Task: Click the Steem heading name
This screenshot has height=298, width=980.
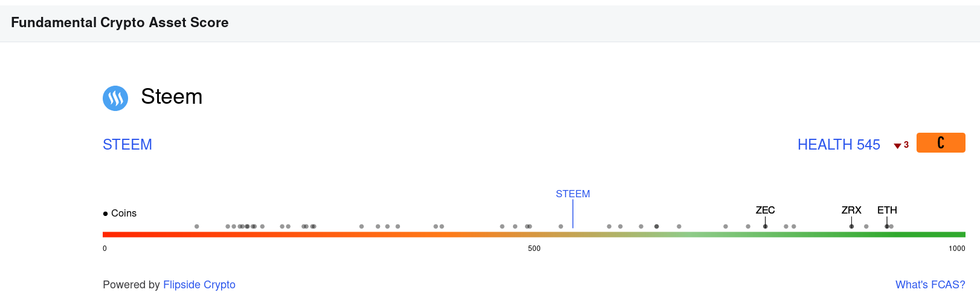Action: [172, 97]
